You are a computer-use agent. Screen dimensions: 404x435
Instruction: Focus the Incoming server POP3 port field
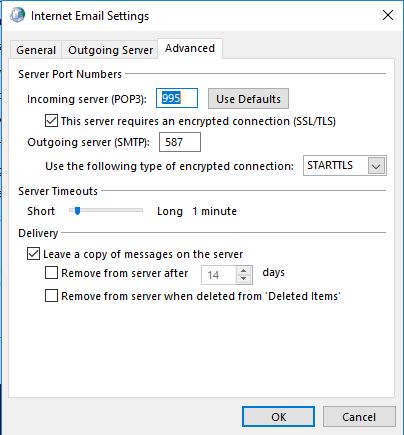pos(177,98)
